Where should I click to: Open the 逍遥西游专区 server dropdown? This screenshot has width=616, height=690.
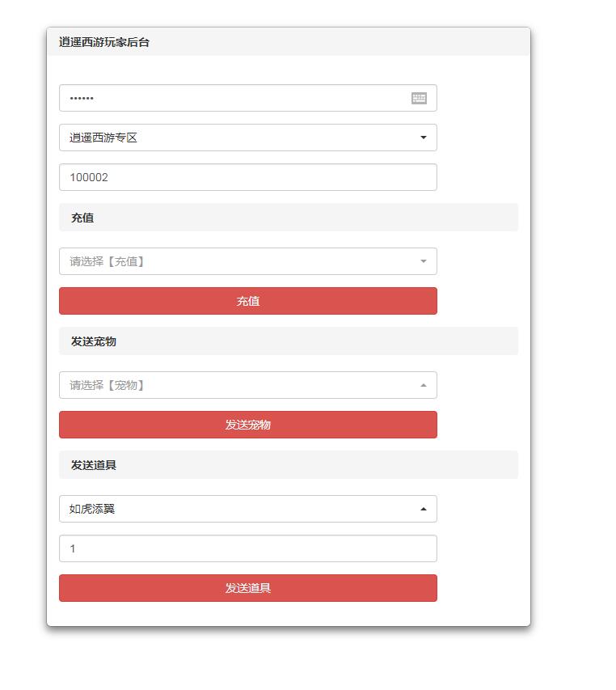click(243, 138)
